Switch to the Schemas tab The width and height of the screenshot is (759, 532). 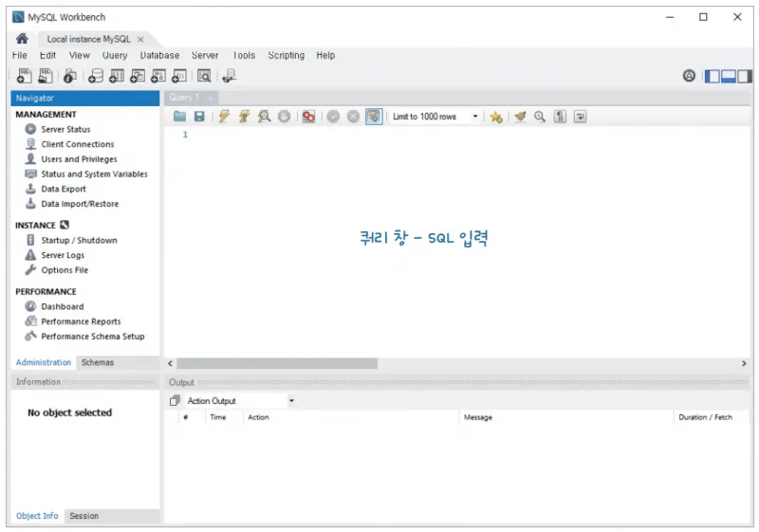point(98,362)
